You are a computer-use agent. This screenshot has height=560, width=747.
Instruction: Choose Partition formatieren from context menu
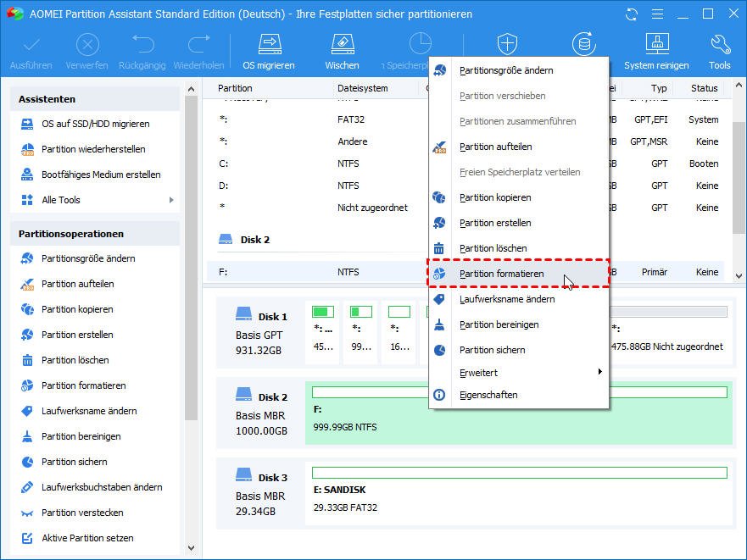pyautogui.click(x=519, y=274)
